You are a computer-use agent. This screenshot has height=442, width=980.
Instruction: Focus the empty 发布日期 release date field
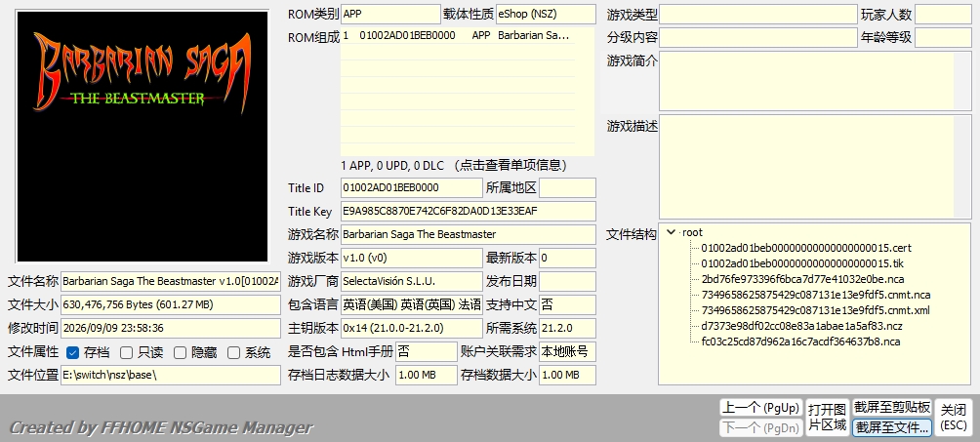pos(567,281)
